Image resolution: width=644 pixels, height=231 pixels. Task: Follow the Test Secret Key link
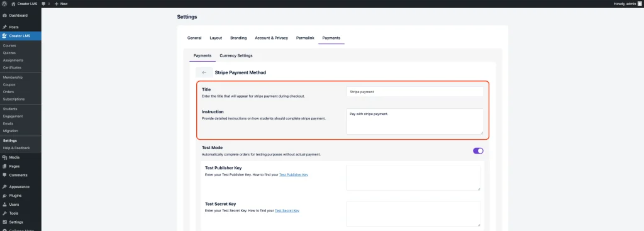(x=287, y=210)
